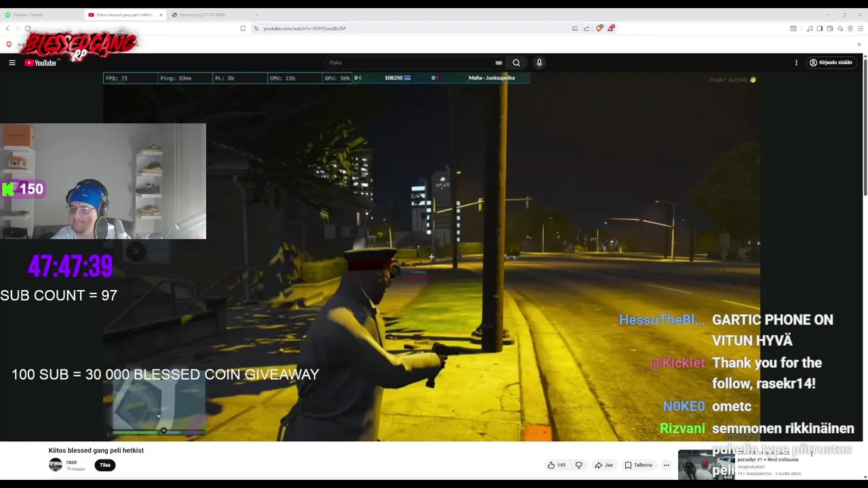Share the page via the address bar share icon
The width and height of the screenshot is (868, 488).
pyautogui.click(x=587, y=28)
